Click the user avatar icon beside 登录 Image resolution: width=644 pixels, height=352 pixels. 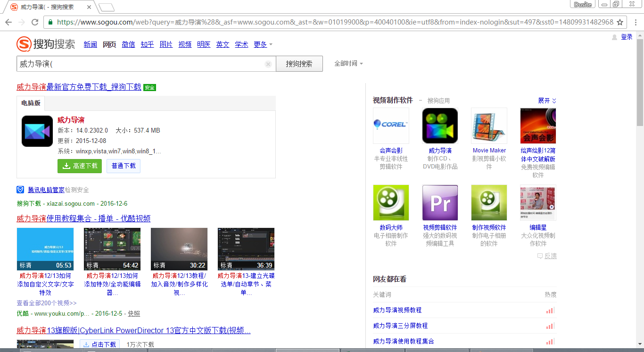coord(614,37)
